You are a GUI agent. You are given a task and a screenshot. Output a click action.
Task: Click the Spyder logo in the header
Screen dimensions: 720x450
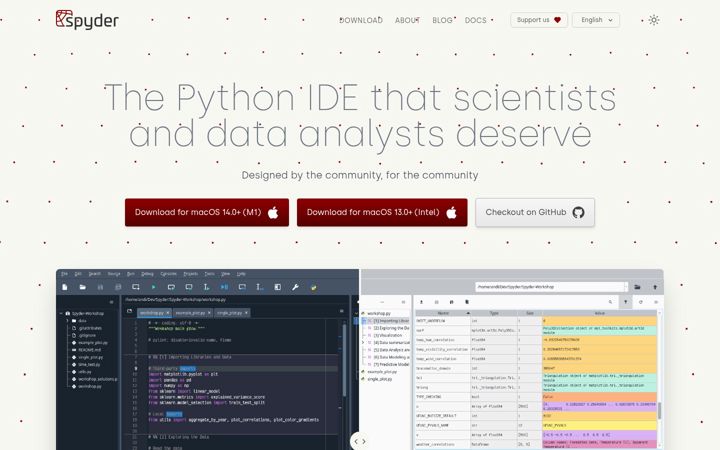click(x=87, y=20)
